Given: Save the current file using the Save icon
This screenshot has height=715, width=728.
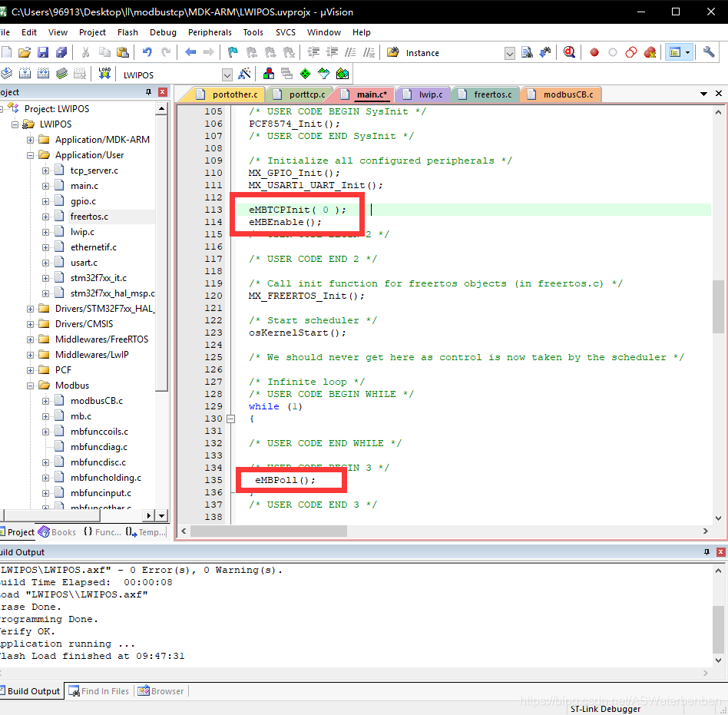Looking at the screenshot, I should point(43,52).
